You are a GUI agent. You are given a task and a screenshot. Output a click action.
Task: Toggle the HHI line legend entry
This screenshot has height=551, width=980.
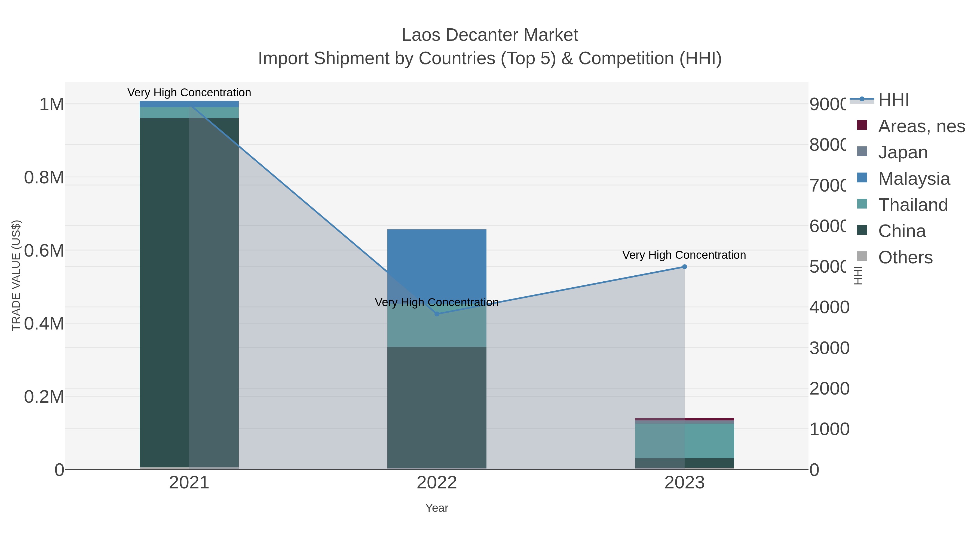pos(880,100)
